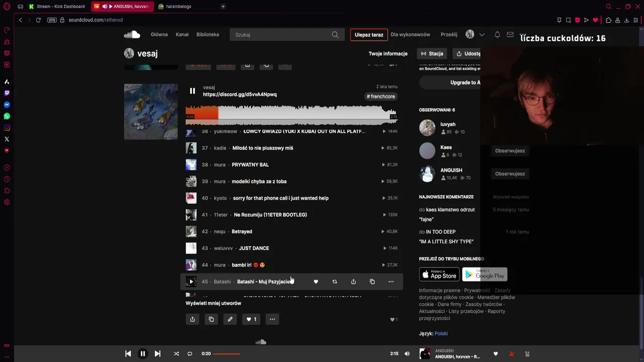
Task: Pause the playlist track in the waveform player
Action: [192, 91]
